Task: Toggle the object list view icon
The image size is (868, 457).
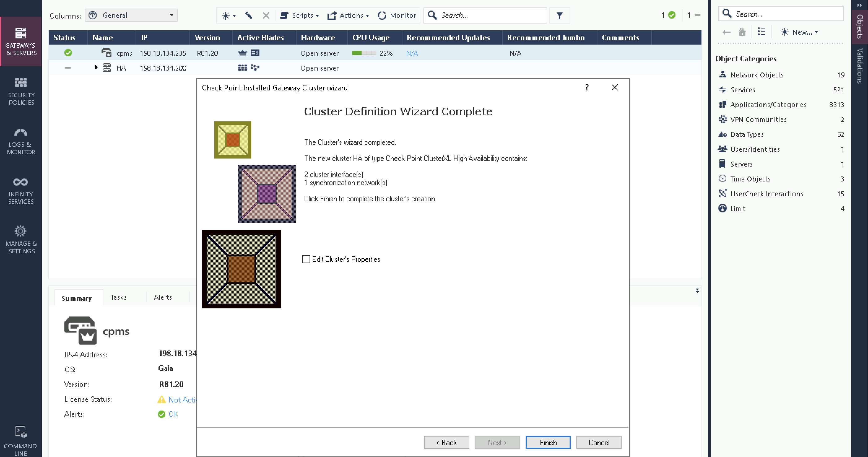Action: click(x=761, y=32)
